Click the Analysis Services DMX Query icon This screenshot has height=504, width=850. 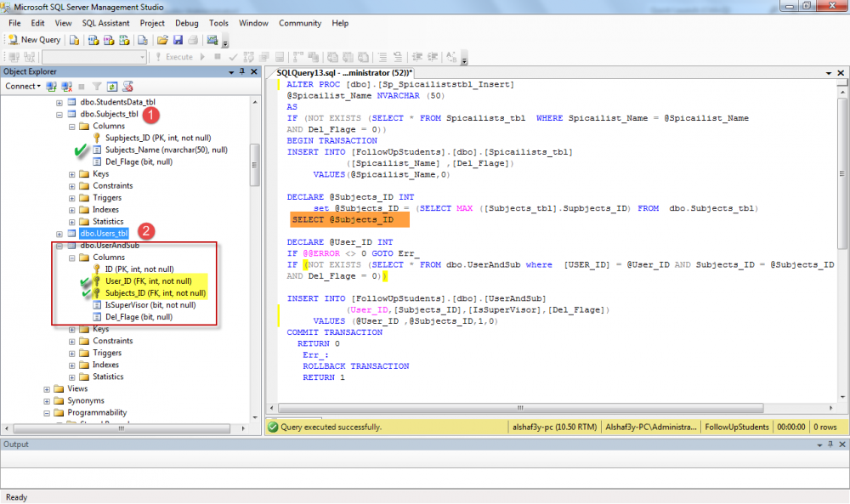click(x=109, y=40)
